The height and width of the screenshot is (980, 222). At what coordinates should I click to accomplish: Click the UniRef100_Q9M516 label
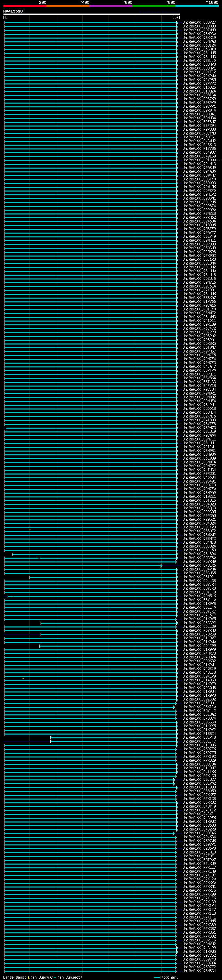click(199, 596)
